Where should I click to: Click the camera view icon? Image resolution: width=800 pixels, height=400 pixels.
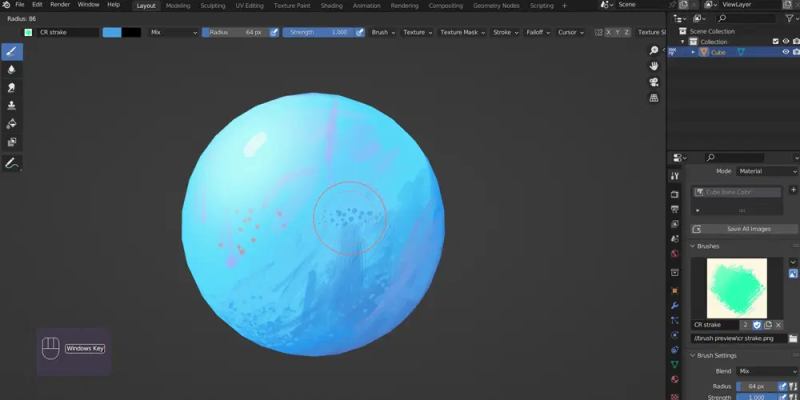654,82
